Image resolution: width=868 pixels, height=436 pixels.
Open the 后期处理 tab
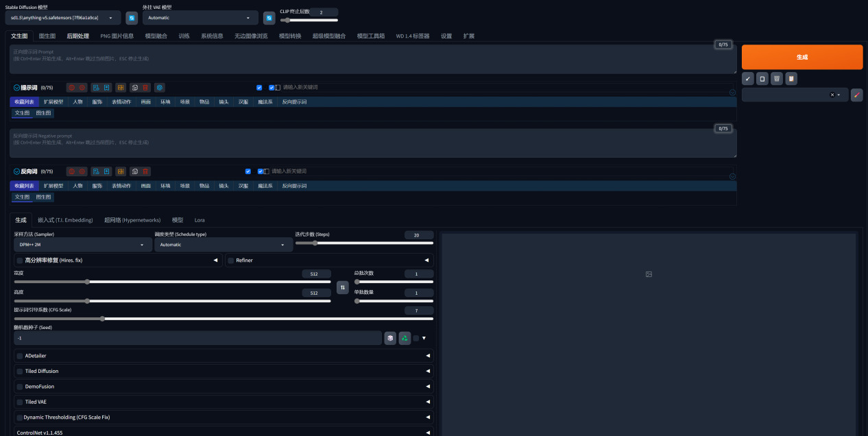pos(77,36)
